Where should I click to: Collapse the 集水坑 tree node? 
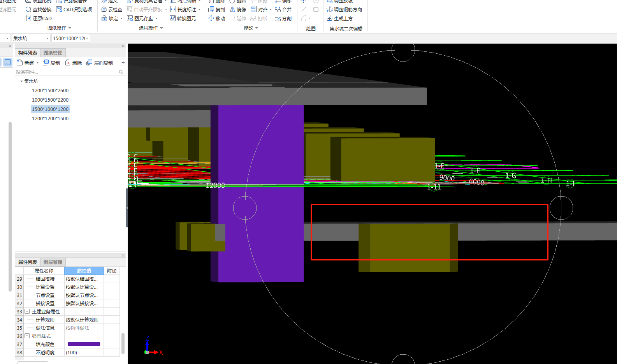tap(21, 81)
